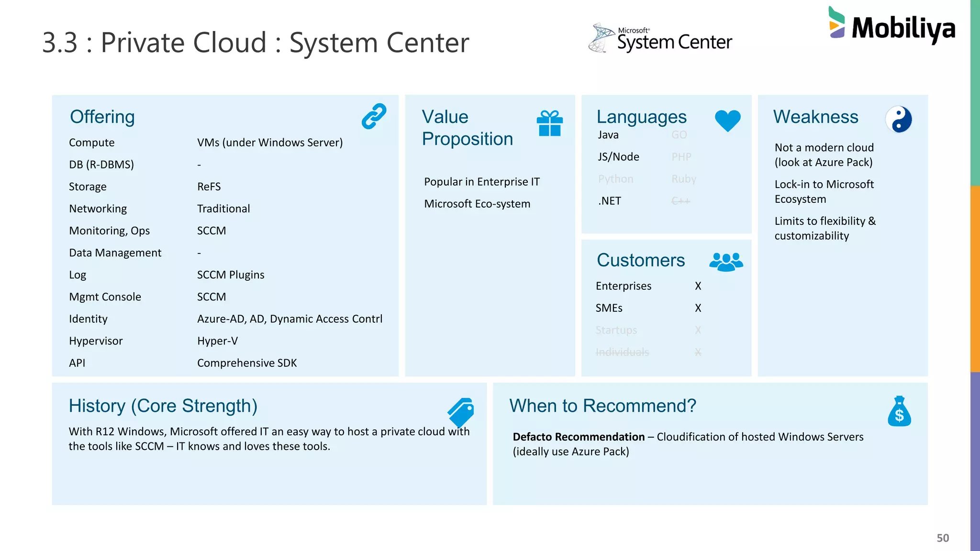Click the faded GO language
980x551 pixels.
point(679,135)
